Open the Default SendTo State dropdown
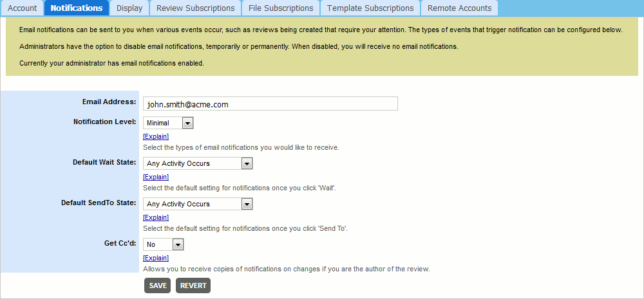Image resolution: width=644 pixels, height=299 pixels. (198, 204)
